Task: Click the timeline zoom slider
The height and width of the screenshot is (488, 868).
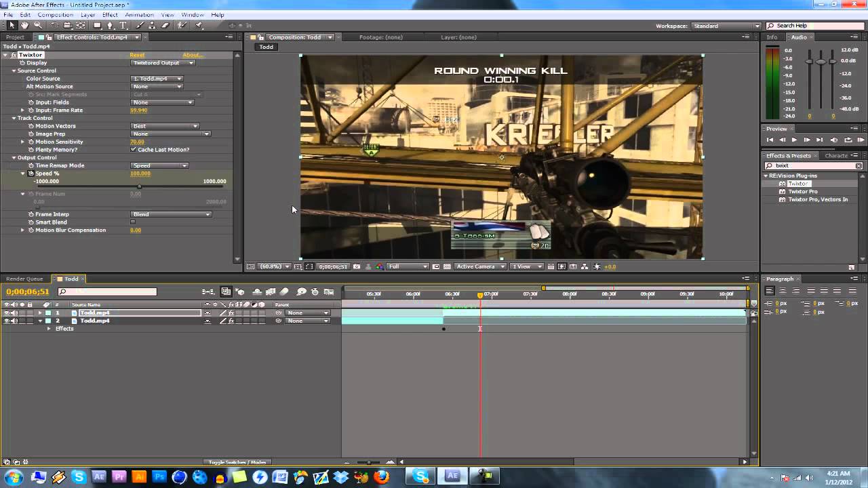Action: pos(370,462)
